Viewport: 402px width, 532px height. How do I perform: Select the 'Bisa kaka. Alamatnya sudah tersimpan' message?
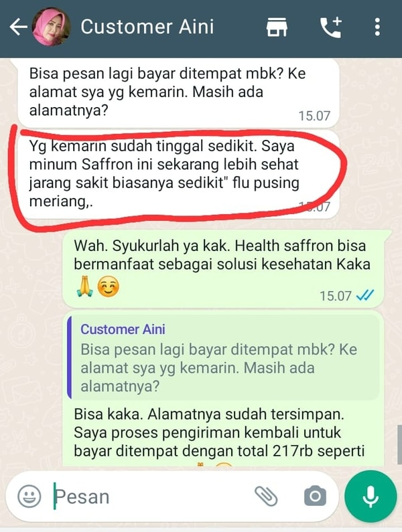tap(223, 432)
